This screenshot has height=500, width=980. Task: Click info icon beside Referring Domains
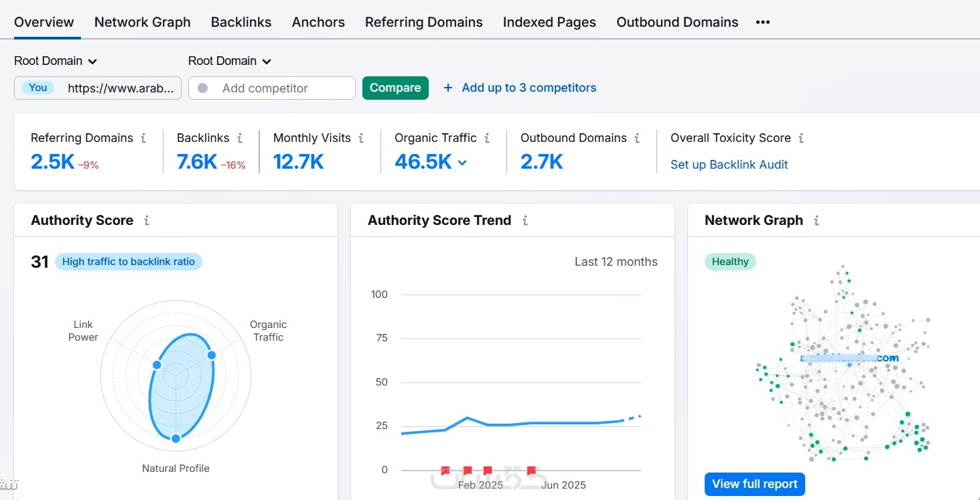[143, 138]
